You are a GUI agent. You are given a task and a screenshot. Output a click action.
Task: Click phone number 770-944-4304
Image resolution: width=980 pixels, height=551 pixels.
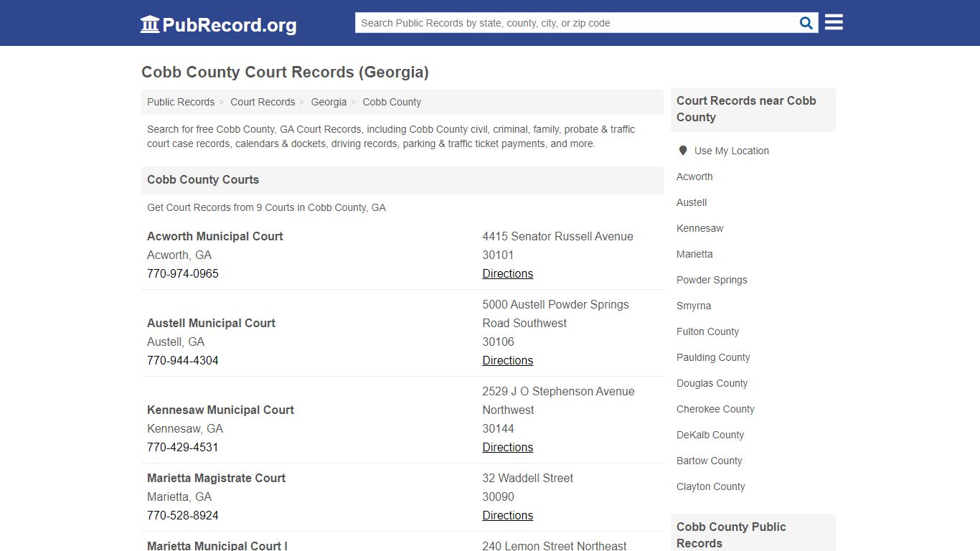(x=183, y=360)
